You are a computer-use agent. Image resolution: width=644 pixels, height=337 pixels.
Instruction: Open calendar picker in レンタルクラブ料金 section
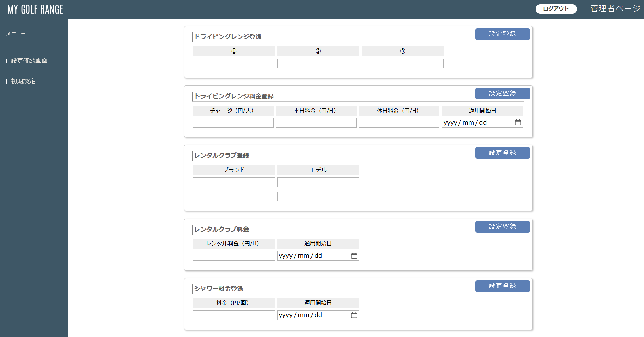tap(354, 256)
